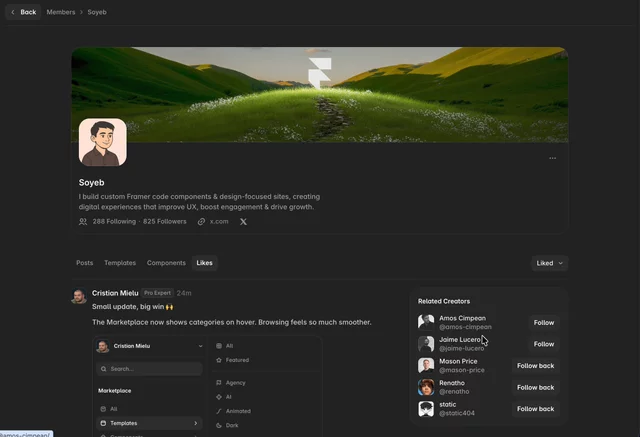Open the Liked sort dropdown
Image resolution: width=640 pixels, height=437 pixels.
point(549,263)
